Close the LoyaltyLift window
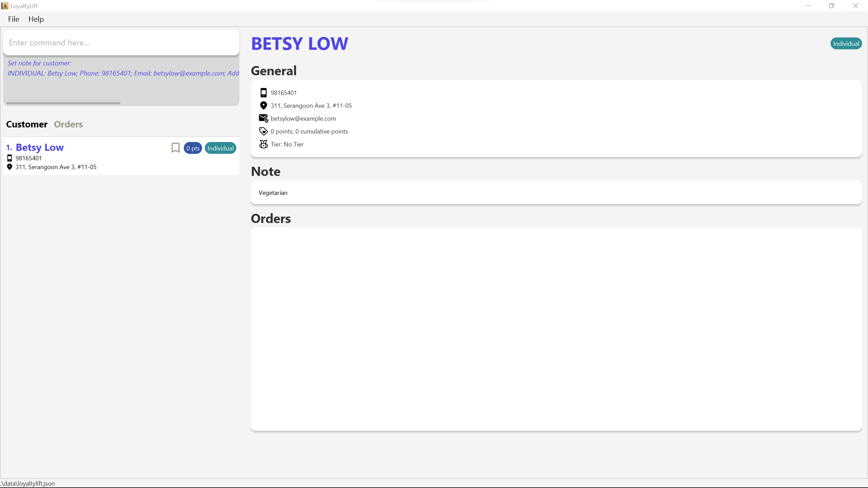The width and height of the screenshot is (868, 488). pyautogui.click(x=855, y=6)
